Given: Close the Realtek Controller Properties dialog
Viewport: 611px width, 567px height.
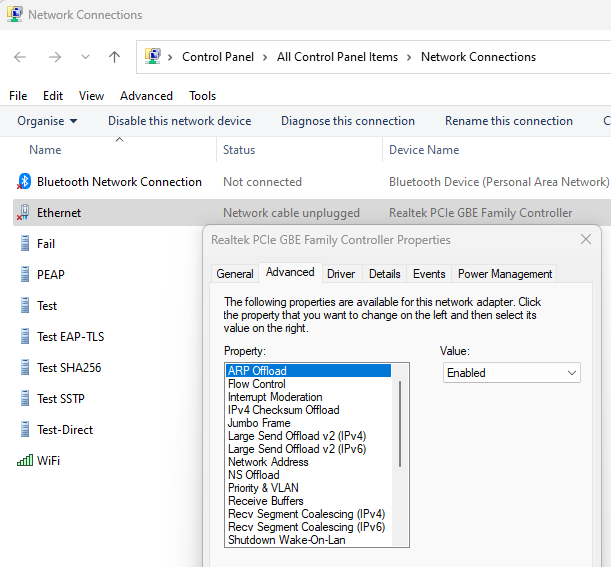Looking at the screenshot, I should [586, 239].
